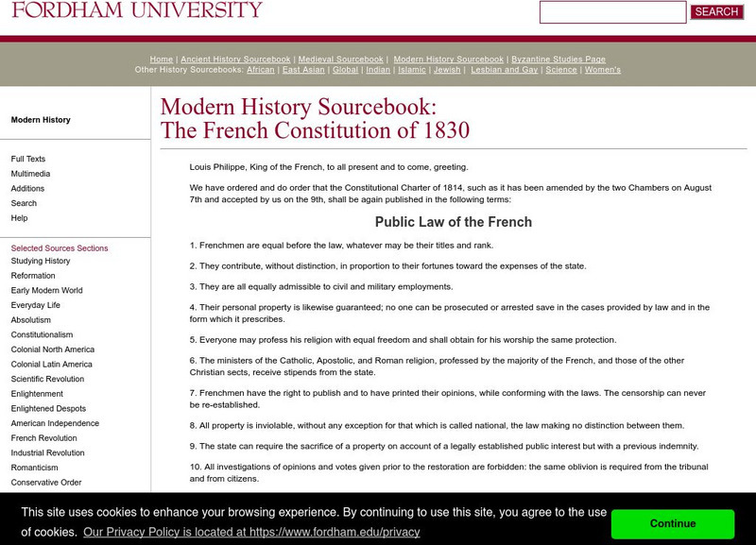Open the Indian sourcebook link
The width and height of the screenshot is (756, 545).
click(378, 70)
